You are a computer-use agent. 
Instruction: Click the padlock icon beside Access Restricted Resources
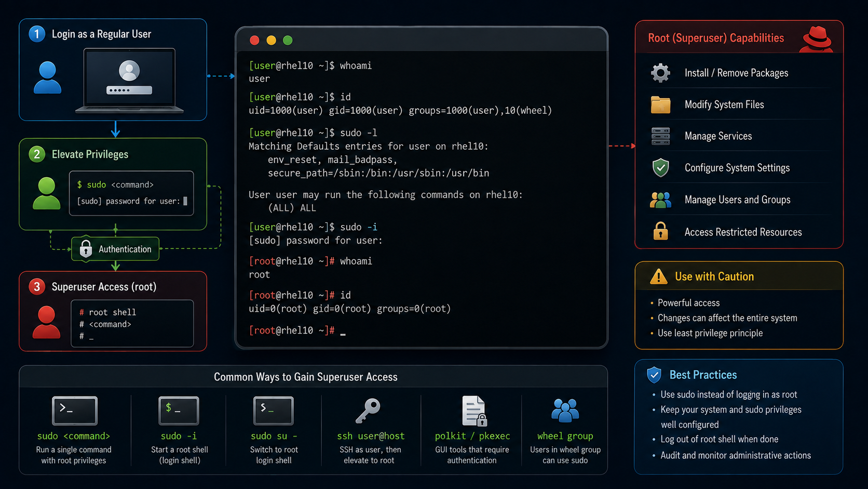[x=660, y=231]
